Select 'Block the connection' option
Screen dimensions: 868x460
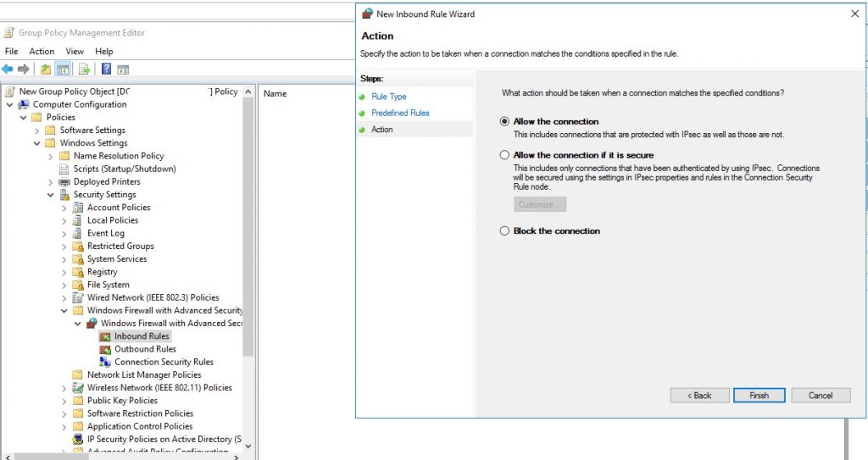click(505, 231)
